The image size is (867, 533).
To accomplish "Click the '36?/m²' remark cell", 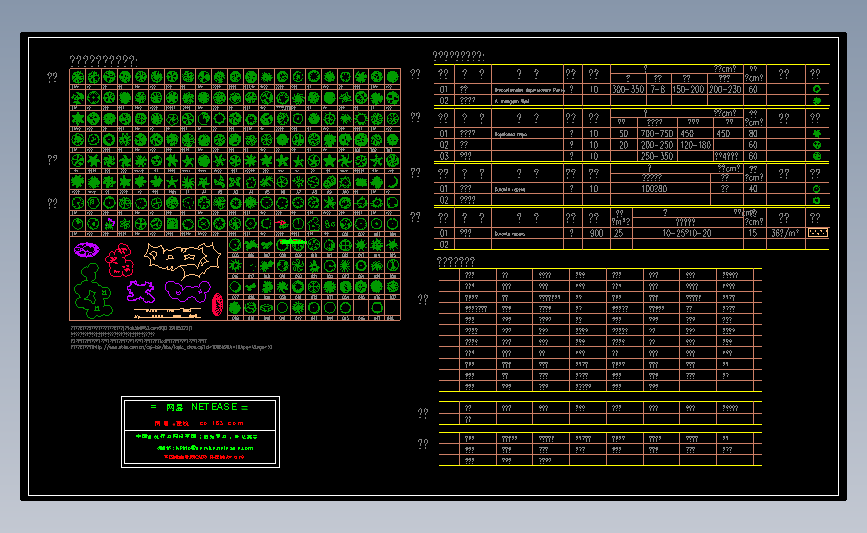I will [x=785, y=233].
